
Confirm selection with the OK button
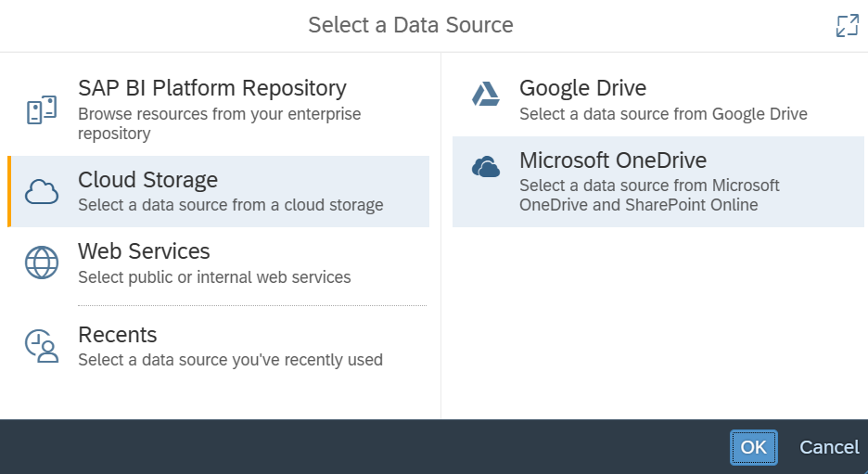click(753, 447)
